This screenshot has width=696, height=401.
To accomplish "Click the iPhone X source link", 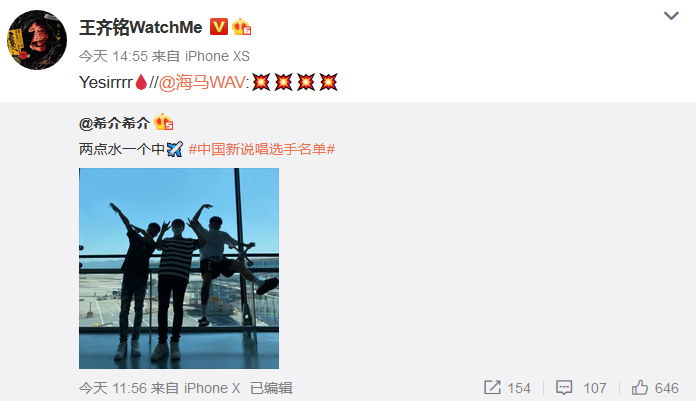I will coord(212,388).
